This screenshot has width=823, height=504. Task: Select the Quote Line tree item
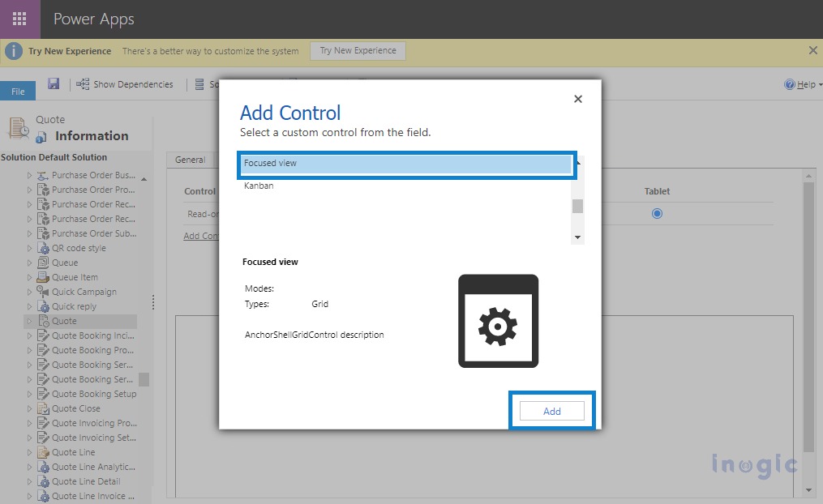(x=74, y=452)
